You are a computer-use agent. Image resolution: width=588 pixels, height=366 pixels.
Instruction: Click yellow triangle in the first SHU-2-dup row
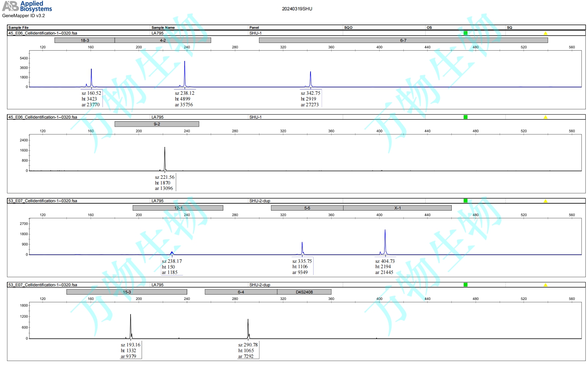point(545,201)
